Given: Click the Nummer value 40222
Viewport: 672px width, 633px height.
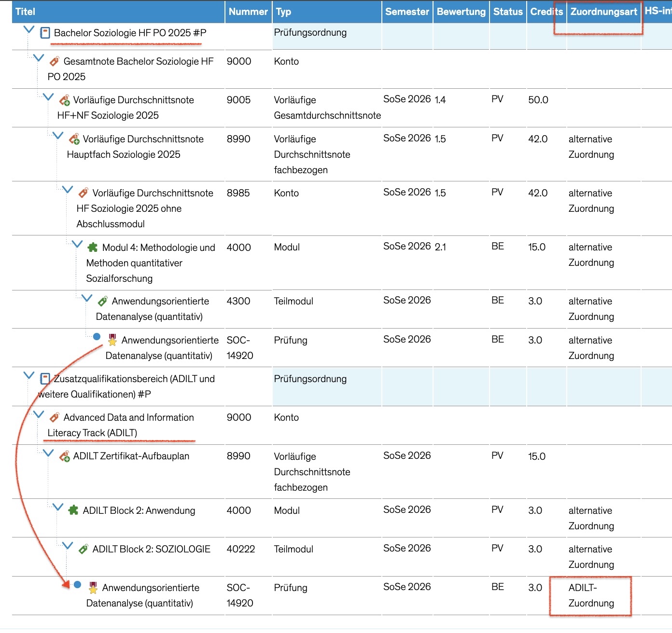Looking at the screenshot, I should click(241, 549).
